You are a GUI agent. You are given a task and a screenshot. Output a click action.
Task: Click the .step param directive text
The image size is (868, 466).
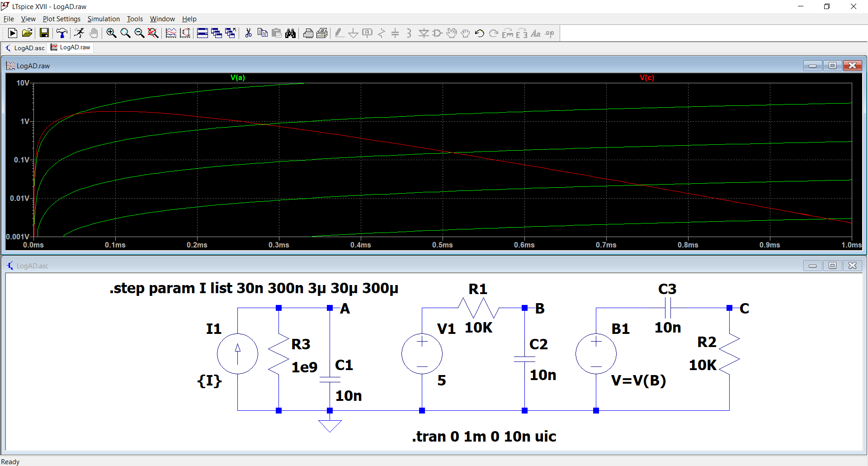click(254, 288)
